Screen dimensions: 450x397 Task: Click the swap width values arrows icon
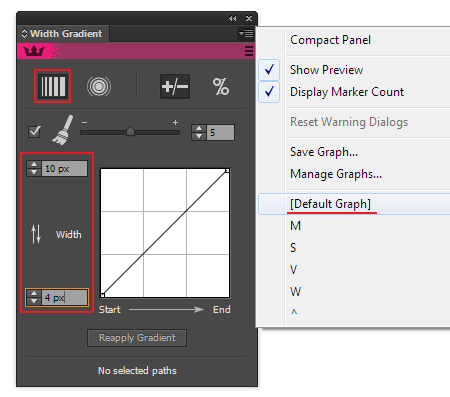pos(36,234)
